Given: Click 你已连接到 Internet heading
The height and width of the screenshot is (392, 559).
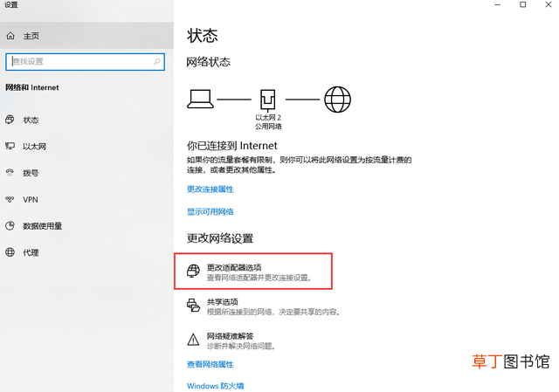Looking at the screenshot, I should tap(232, 146).
